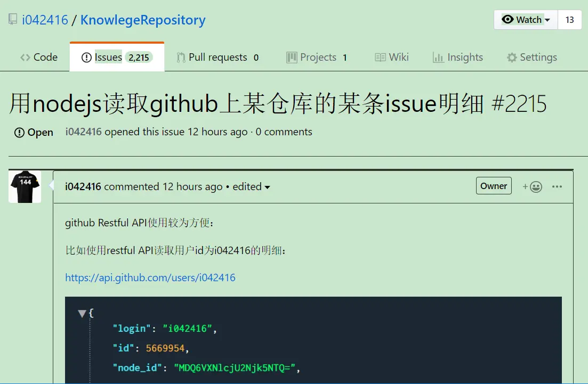Open the comment's three-dot options menu
Screen dimensions: 588x384
557,186
